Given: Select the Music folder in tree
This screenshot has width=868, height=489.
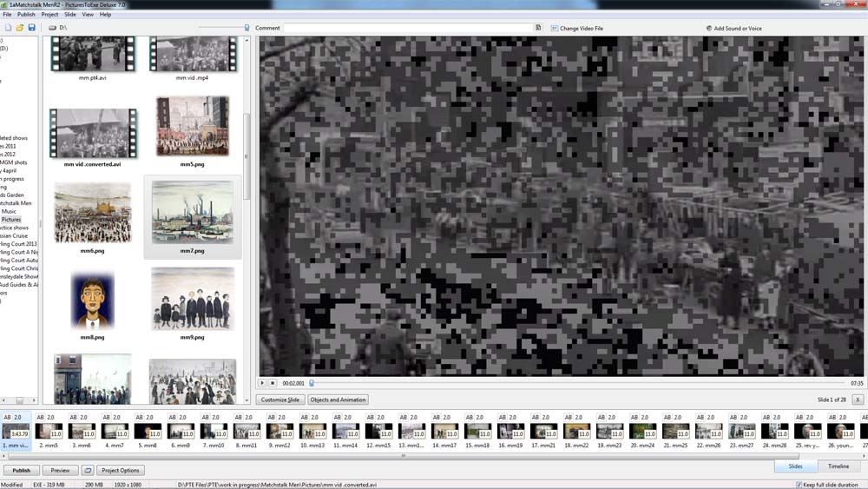Looking at the screenshot, I should click(9, 211).
